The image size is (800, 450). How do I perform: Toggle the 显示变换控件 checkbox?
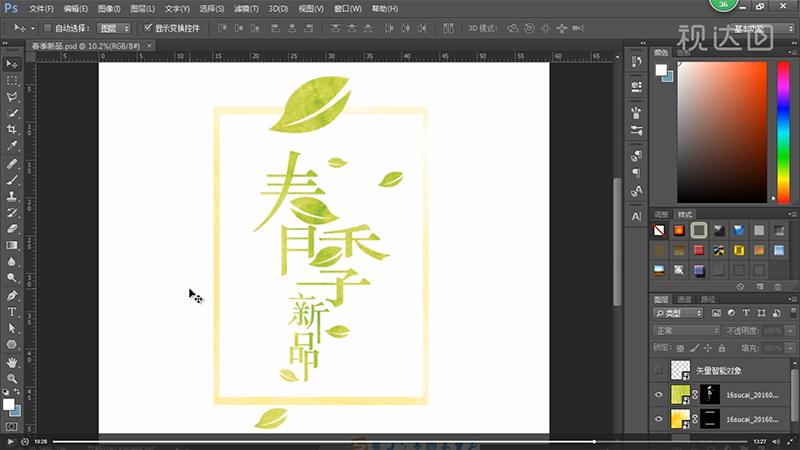point(148,28)
